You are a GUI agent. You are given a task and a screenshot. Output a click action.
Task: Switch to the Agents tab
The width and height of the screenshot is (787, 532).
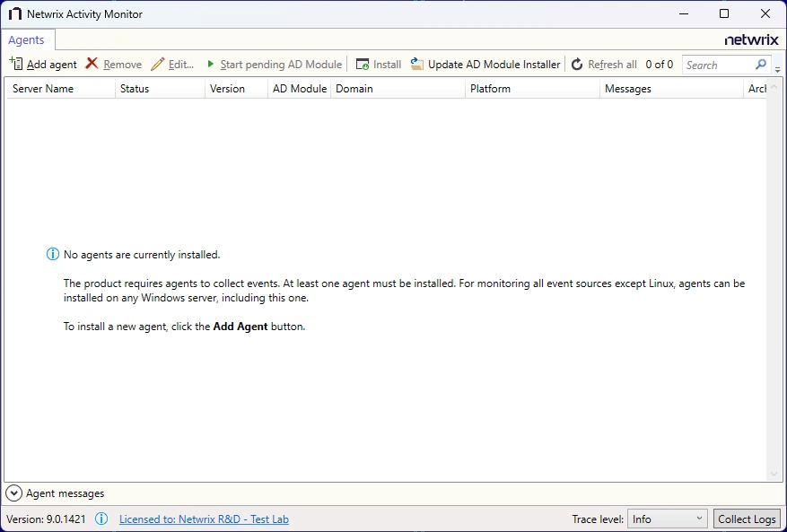[28, 39]
